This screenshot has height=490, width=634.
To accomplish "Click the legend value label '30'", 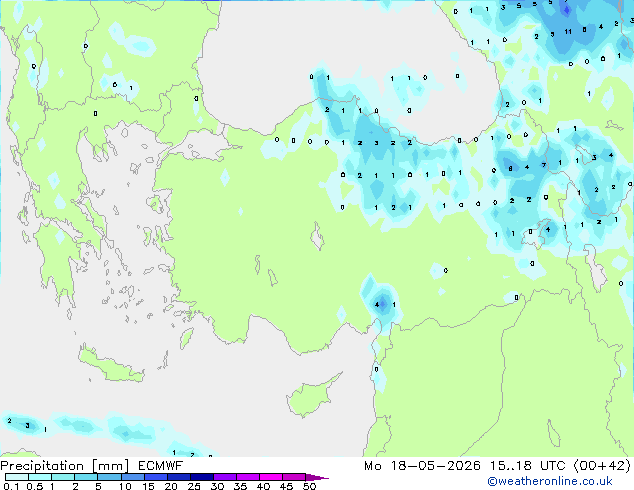I will click(218, 486).
